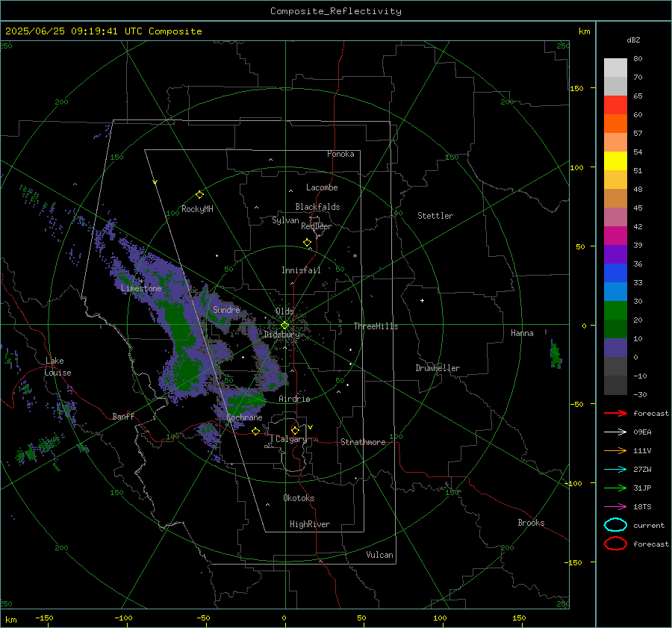
Task: Click the magenta 18TS arrow legend icon
Action: point(615,506)
